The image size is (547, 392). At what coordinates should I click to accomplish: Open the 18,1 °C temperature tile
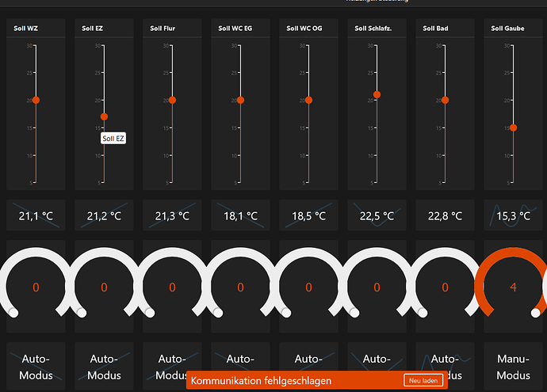pos(240,215)
